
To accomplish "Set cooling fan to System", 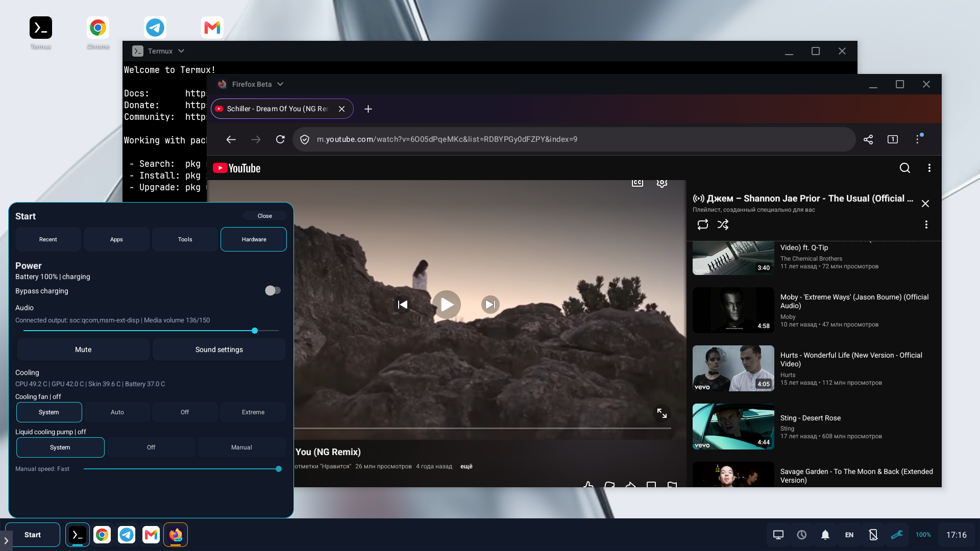I will click(49, 412).
